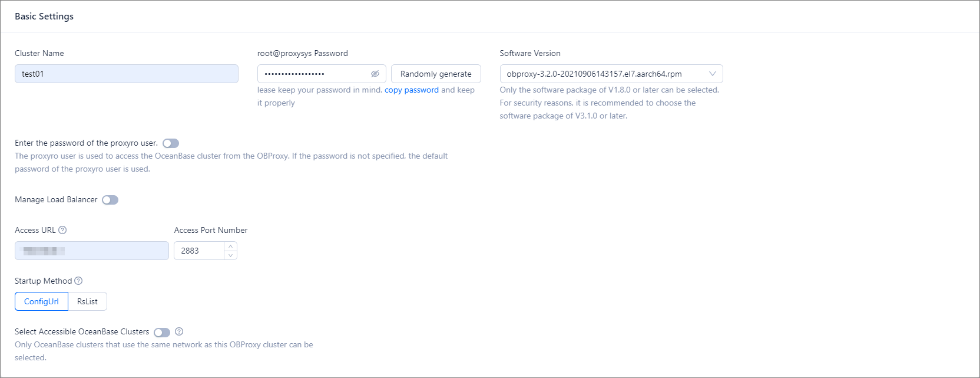Click the Cluster Name input field
980x378 pixels.
tap(127, 74)
